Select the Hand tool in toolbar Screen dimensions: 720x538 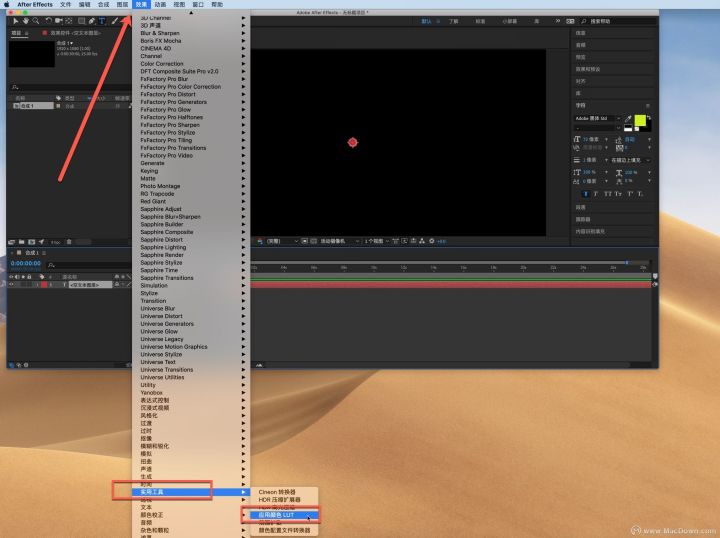tap(26, 21)
